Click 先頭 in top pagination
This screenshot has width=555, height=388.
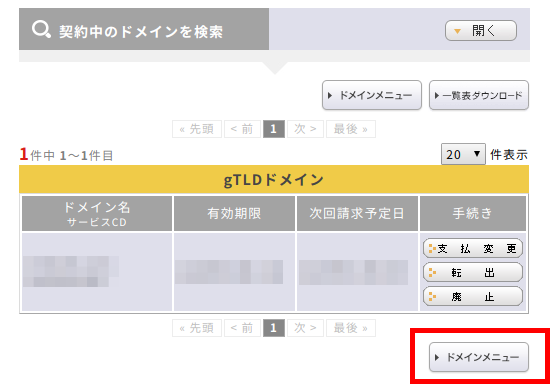click(x=197, y=129)
